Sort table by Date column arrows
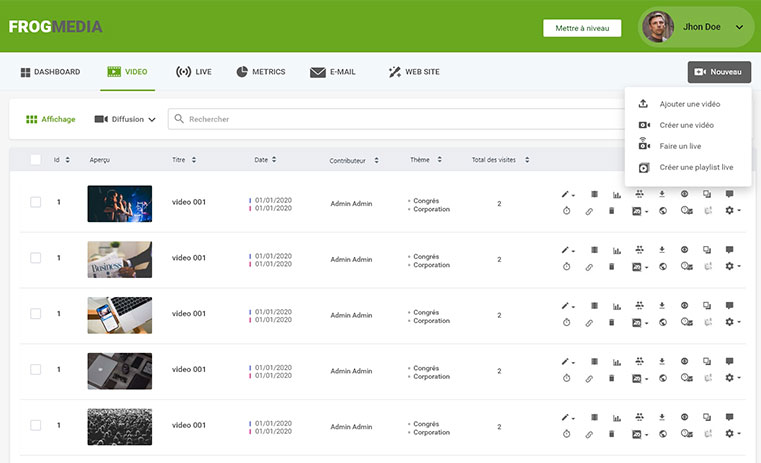The image size is (761, 463). (x=274, y=160)
